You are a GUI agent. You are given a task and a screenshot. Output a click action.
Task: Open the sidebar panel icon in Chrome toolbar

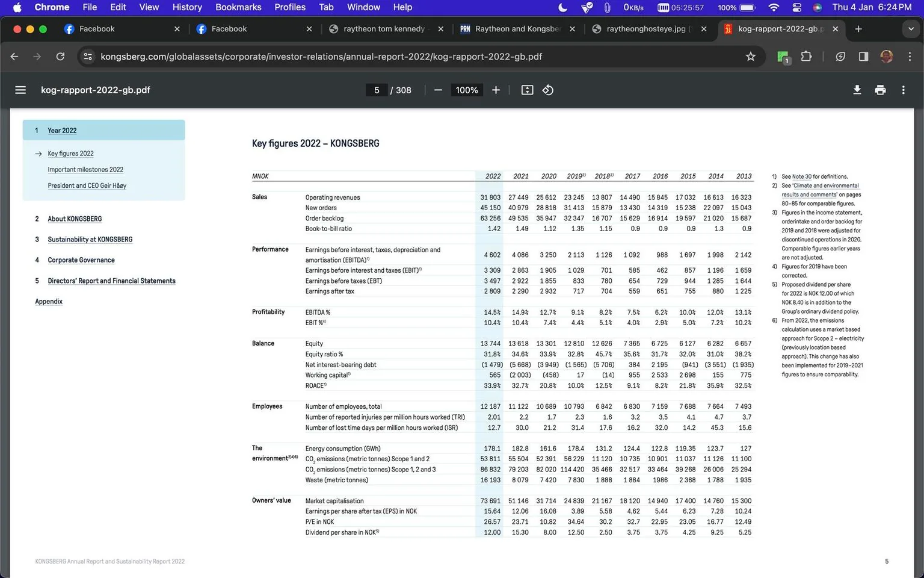click(x=863, y=56)
